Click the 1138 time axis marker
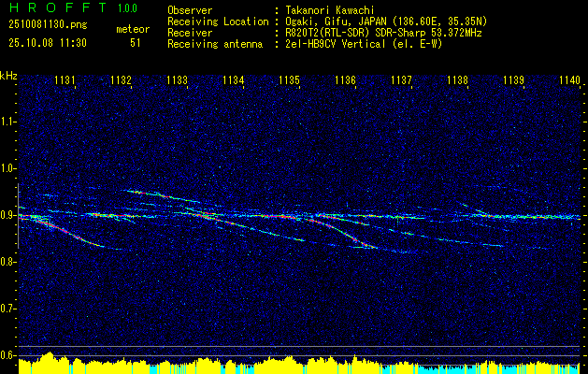This screenshot has width=588, height=374. pos(457,79)
